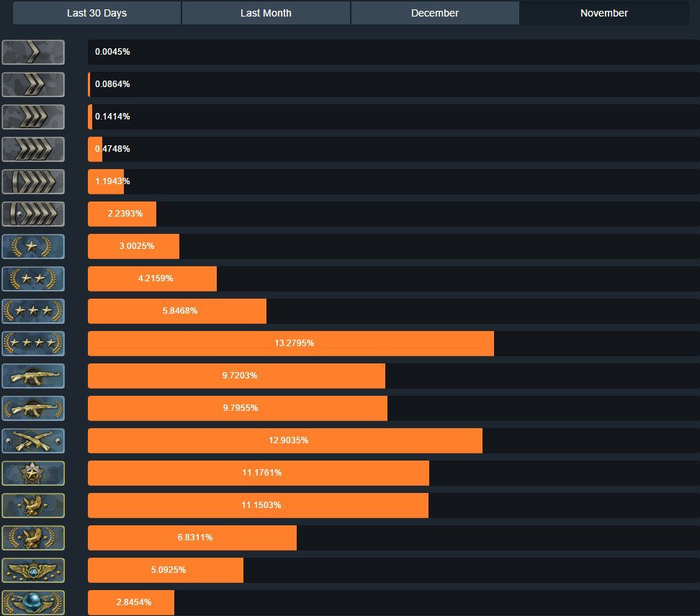
Task: Open the Last Month tab
Action: (266, 13)
